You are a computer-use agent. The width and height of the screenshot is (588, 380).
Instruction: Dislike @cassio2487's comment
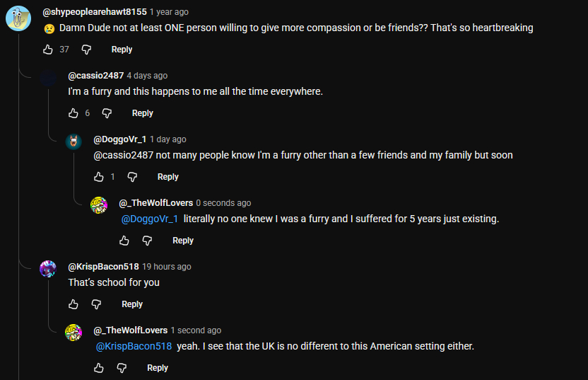pyautogui.click(x=107, y=113)
